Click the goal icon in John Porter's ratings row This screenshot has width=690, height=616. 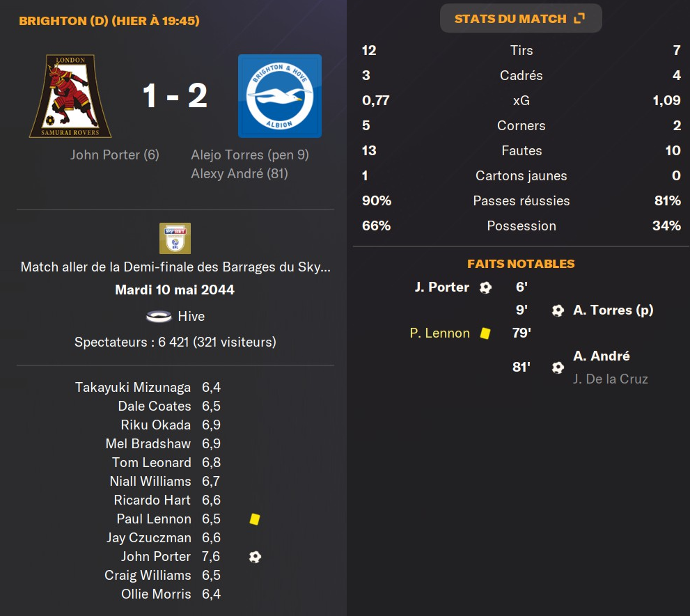tap(255, 557)
